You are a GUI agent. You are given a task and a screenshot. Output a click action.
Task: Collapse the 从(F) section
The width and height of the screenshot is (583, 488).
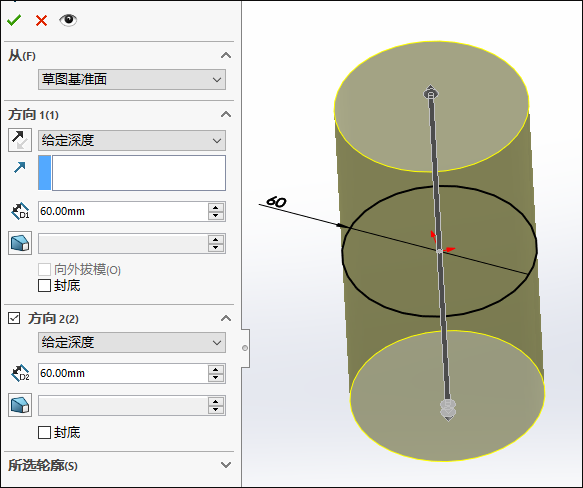226,56
